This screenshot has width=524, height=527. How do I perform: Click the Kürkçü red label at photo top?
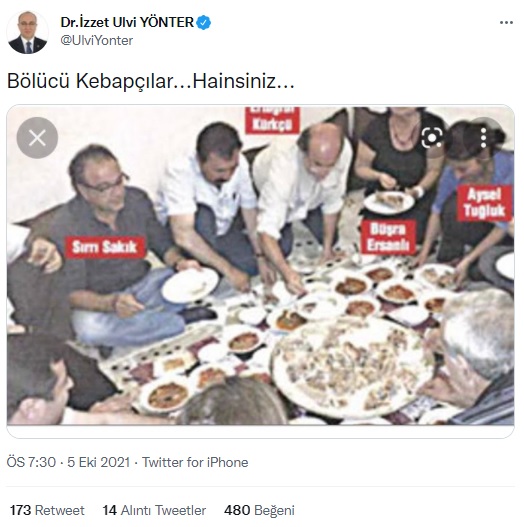tap(272, 121)
